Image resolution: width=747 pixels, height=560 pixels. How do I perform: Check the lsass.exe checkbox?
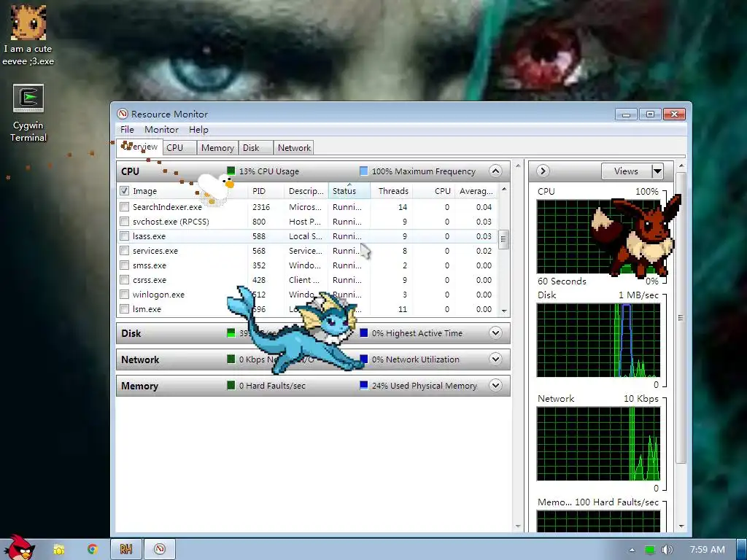point(124,236)
